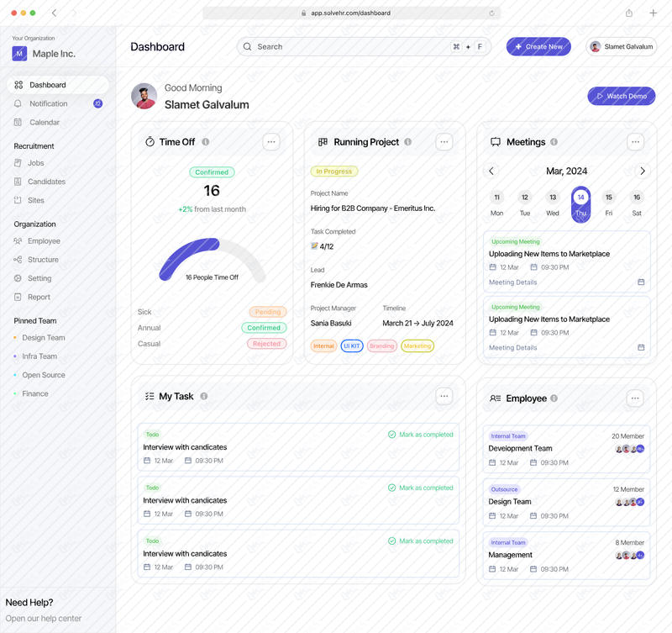Click the Marketing tag in Running Project
The height and width of the screenshot is (633, 672).
pos(417,346)
